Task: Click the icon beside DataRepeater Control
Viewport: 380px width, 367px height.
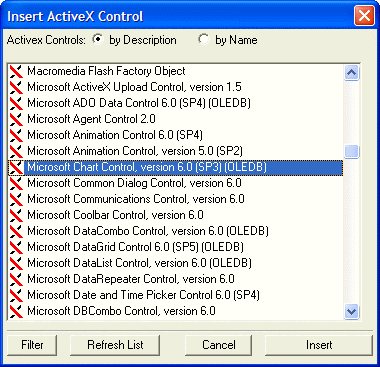Action: [x=16, y=279]
